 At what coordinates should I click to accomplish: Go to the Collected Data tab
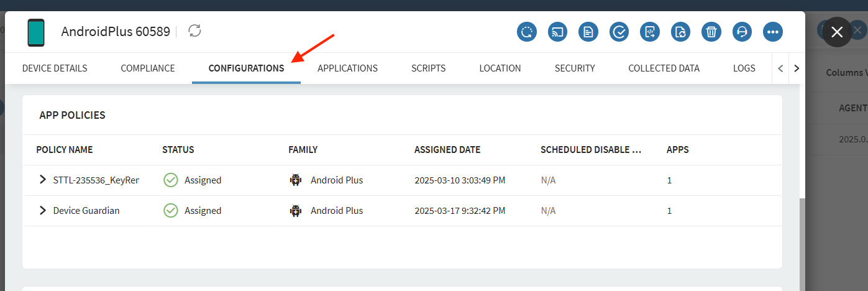[x=664, y=68]
